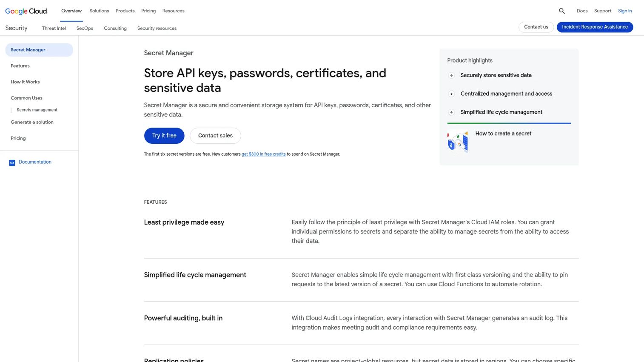Open the Solutions menu

point(99,11)
